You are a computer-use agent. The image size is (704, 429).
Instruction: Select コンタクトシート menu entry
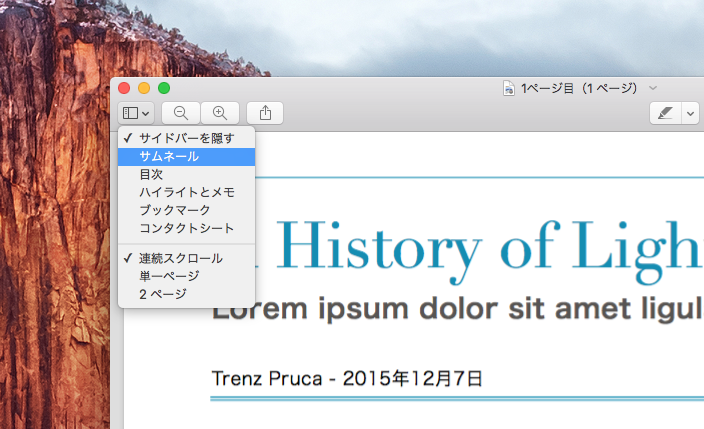[x=186, y=228]
